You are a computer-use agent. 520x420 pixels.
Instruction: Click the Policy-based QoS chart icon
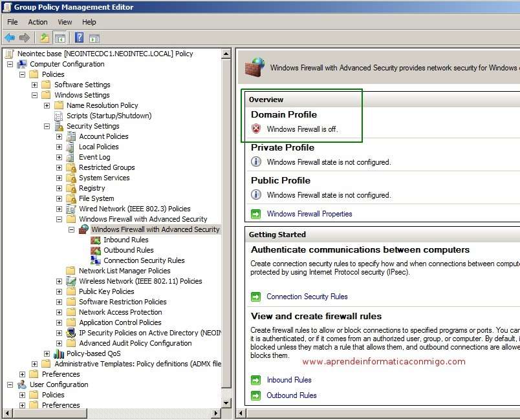(x=59, y=353)
